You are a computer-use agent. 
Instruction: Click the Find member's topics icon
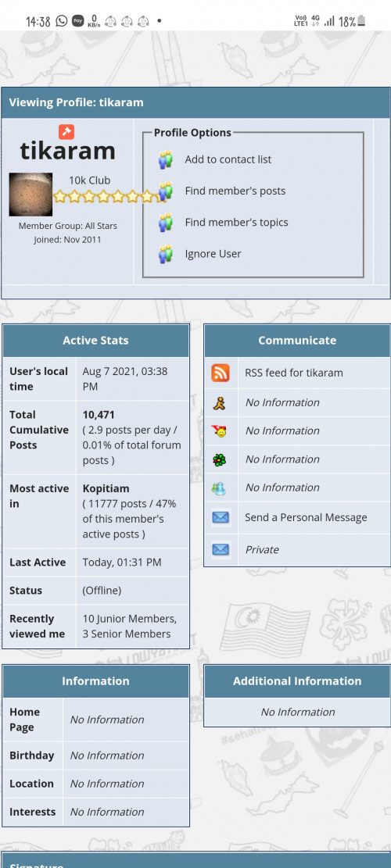165,223
